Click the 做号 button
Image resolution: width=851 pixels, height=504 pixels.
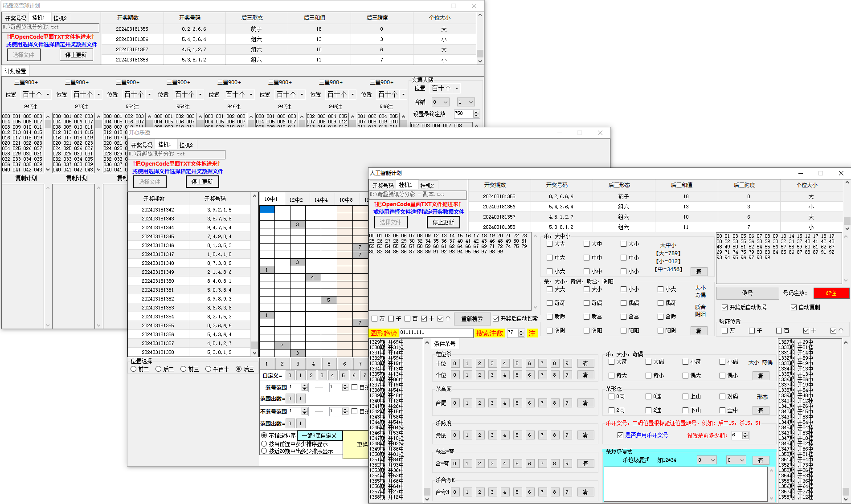pyautogui.click(x=747, y=293)
